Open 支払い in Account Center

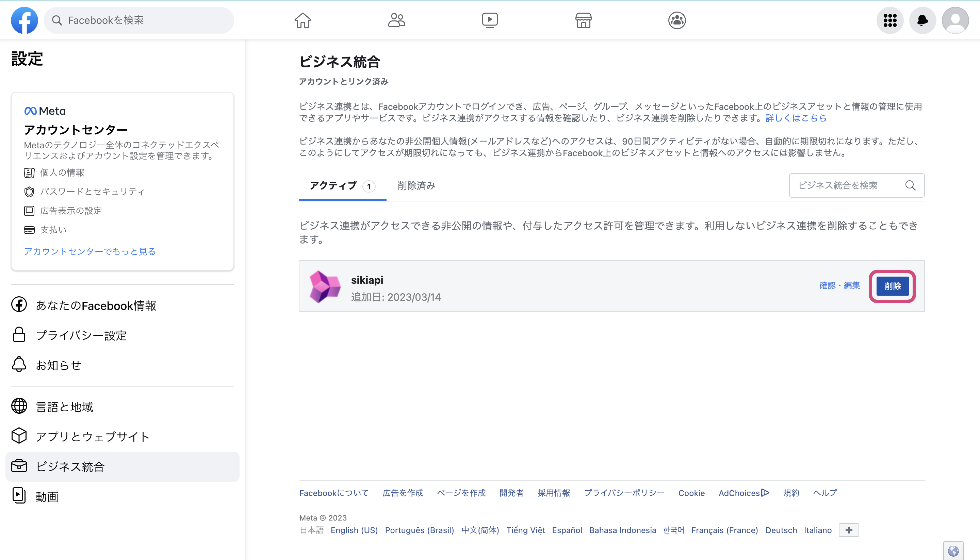[45, 230]
